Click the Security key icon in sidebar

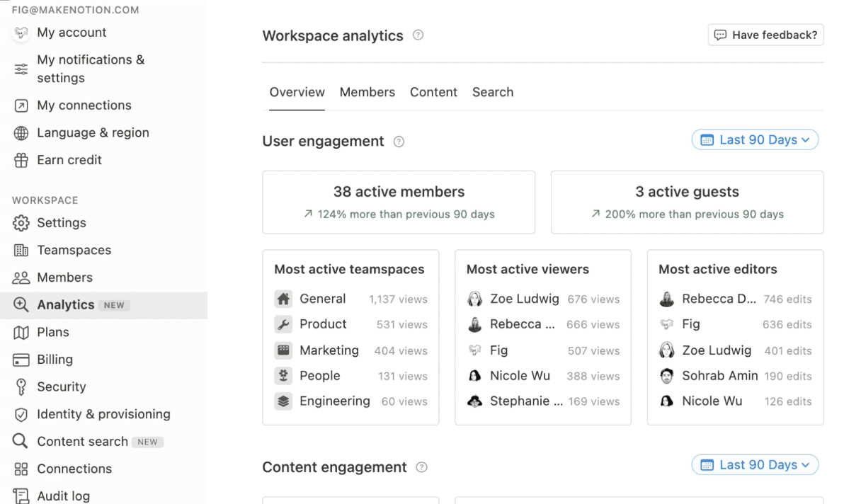pyautogui.click(x=21, y=387)
